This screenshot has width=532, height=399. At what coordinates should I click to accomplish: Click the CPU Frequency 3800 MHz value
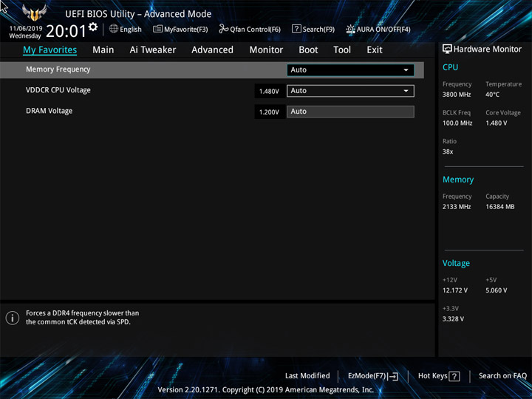tap(457, 95)
